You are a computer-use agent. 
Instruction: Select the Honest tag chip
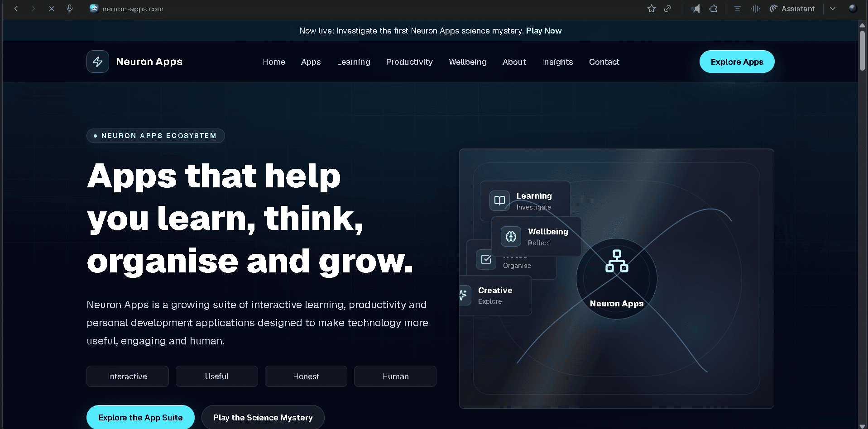306,377
